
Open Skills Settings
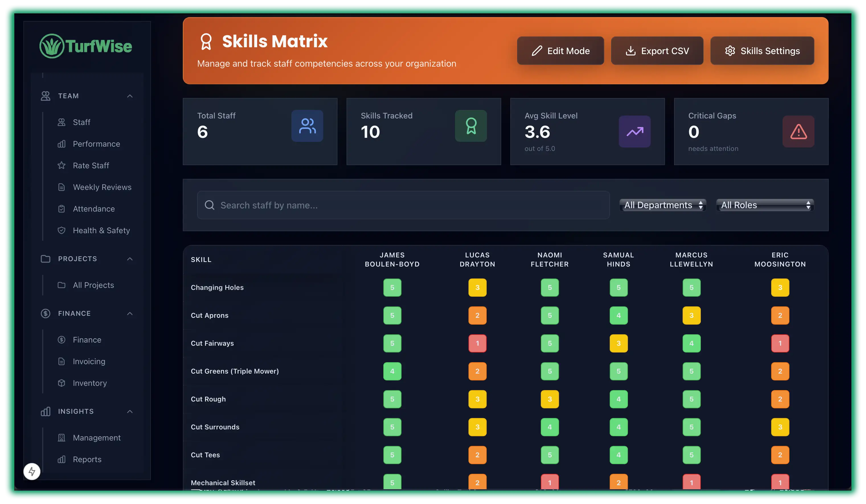762,50
